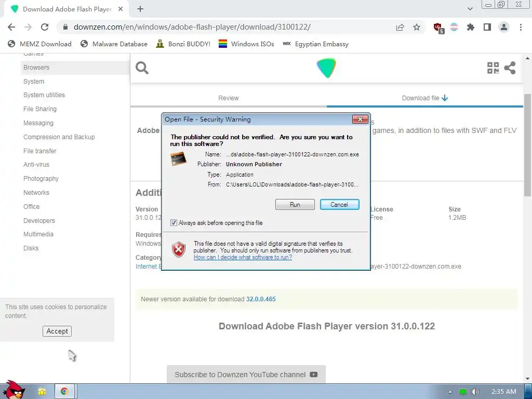Open the Bonzi BUDDY! bookmark
The width and height of the screenshot is (532, 399).
click(183, 44)
